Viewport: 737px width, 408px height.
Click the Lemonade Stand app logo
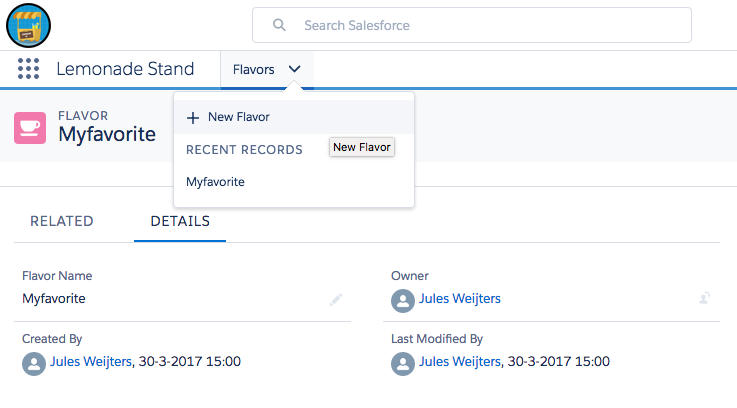29,25
